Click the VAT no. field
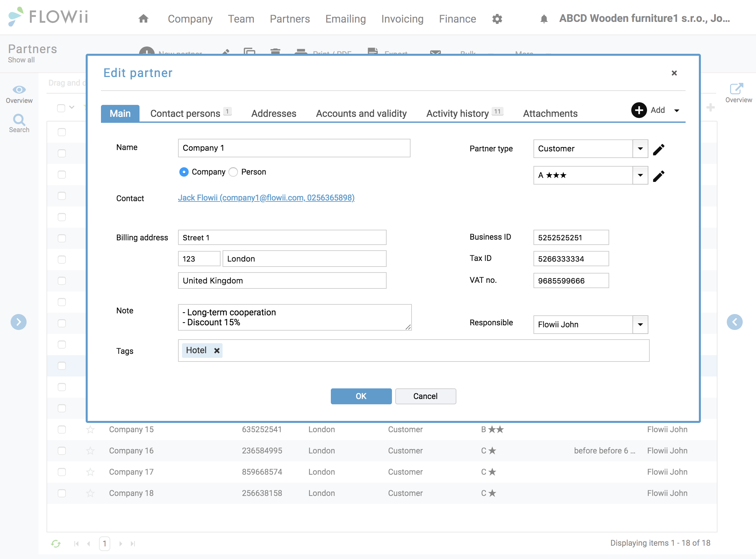This screenshot has width=756, height=559. pos(571,281)
